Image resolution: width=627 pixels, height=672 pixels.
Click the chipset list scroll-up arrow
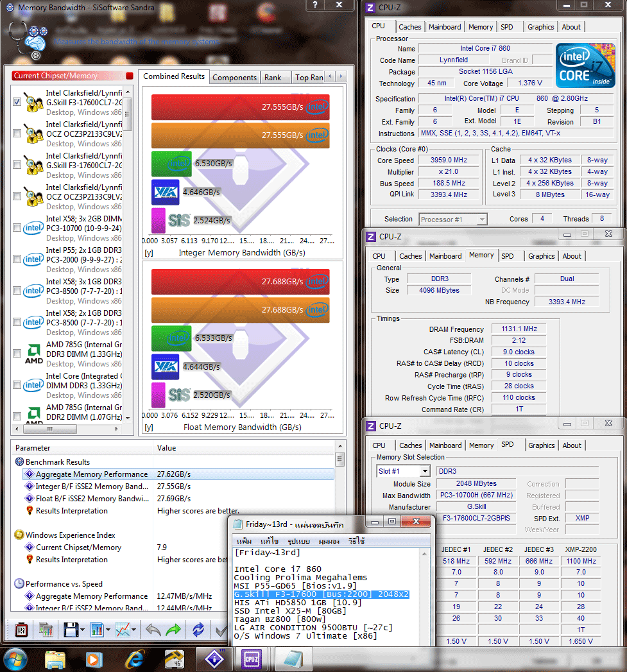127,92
